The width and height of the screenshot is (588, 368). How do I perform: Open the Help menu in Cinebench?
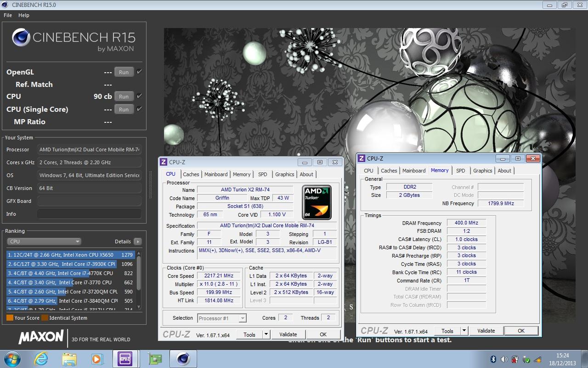[x=24, y=15]
